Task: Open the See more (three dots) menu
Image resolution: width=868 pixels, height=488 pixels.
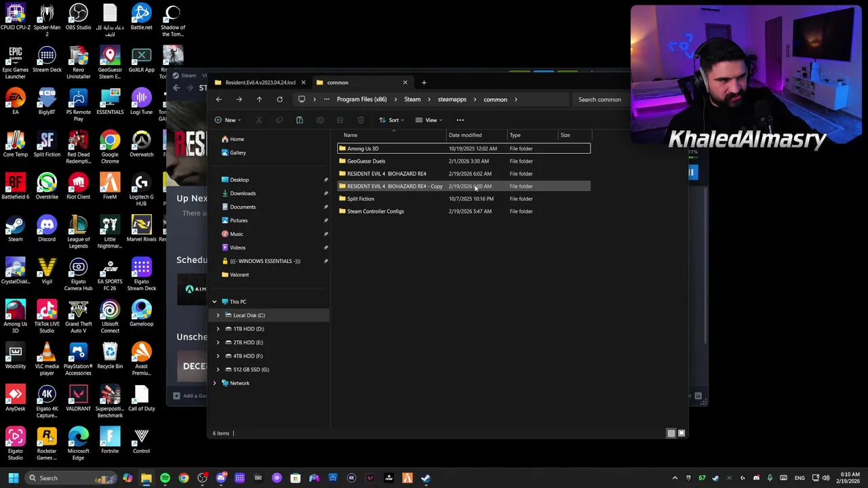Action: (460, 120)
